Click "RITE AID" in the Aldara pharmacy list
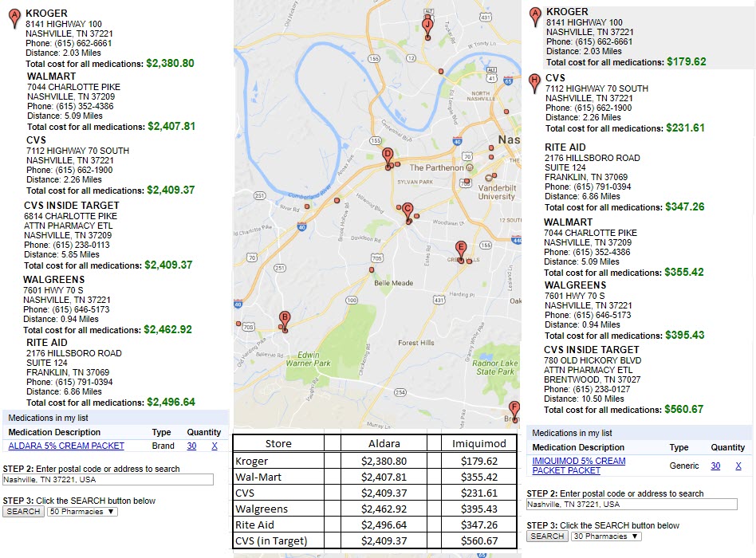This screenshot has height=558, width=756. (x=47, y=343)
